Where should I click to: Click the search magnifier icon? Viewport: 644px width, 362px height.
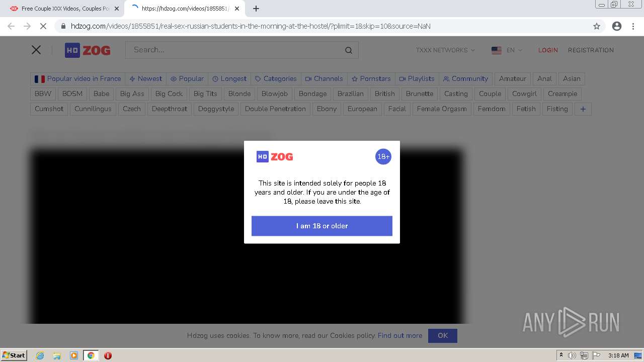[x=349, y=50]
